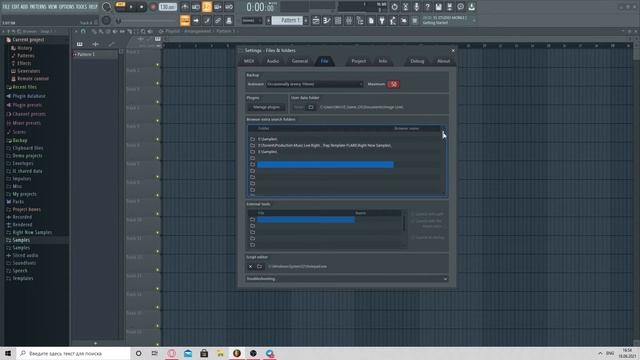Image resolution: width=640 pixels, height=360 pixels.
Task: Click the plug-shaped plugin picker icon
Action: [382, 20]
